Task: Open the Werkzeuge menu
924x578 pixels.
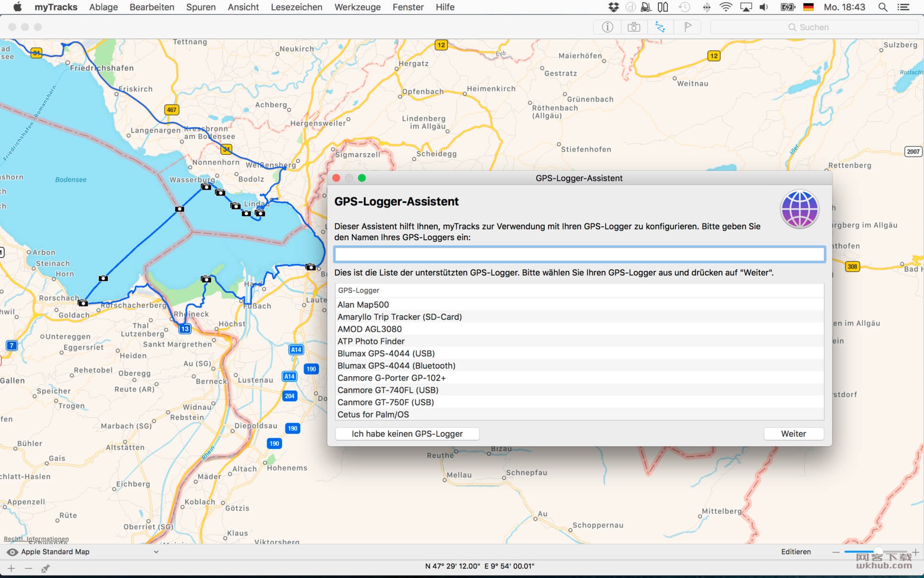Action: [x=357, y=7]
